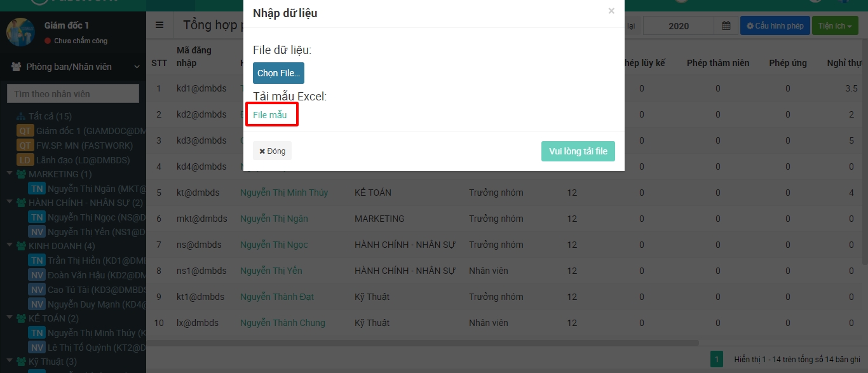Click the TN badge beside Nguyễn Thị Ngân
This screenshot has width=868, height=373.
point(37,189)
